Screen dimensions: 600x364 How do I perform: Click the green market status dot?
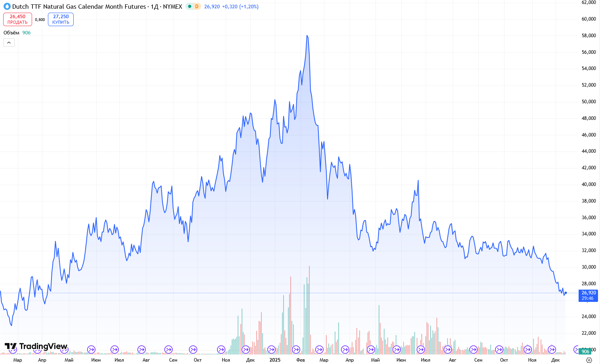coord(190,7)
